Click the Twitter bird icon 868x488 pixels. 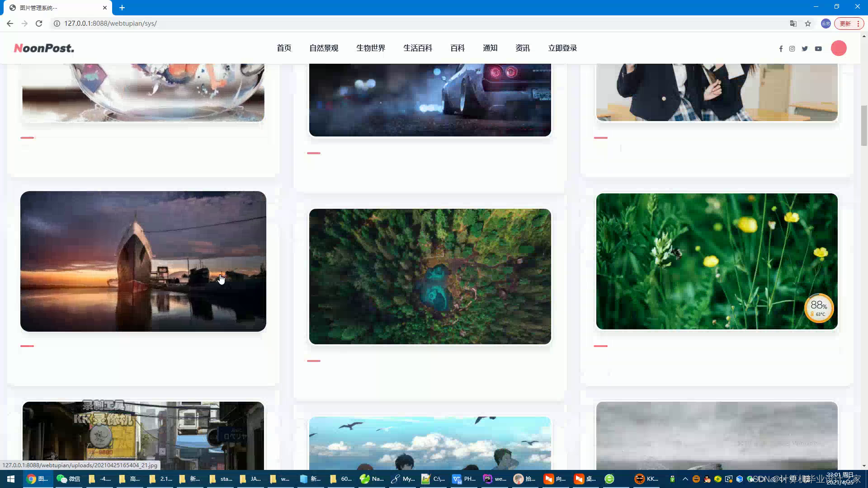click(805, 49)
